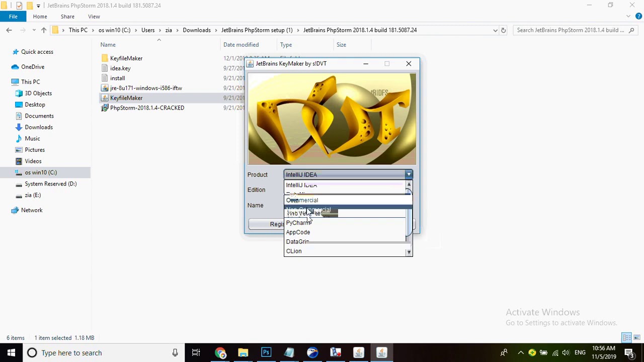
Task: Customize quick access toolbar dropdown arrow
Action: 38,6
